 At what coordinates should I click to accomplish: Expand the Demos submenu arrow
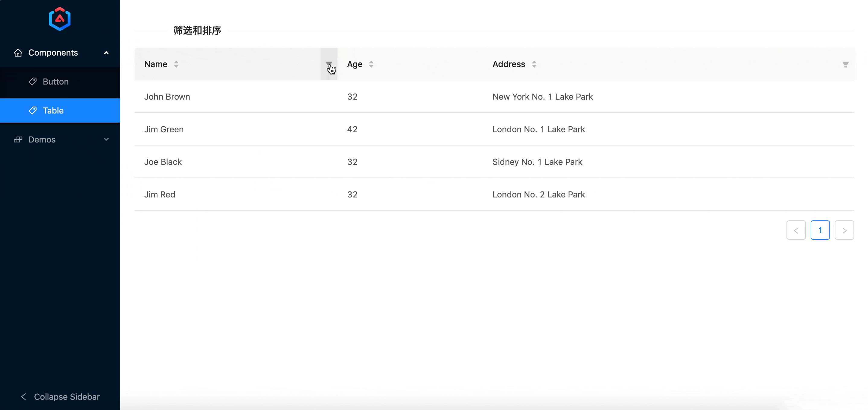[106, 139]
